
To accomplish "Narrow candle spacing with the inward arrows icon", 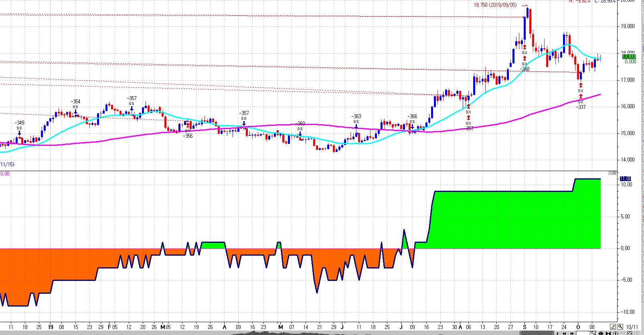I will [608, 333].
